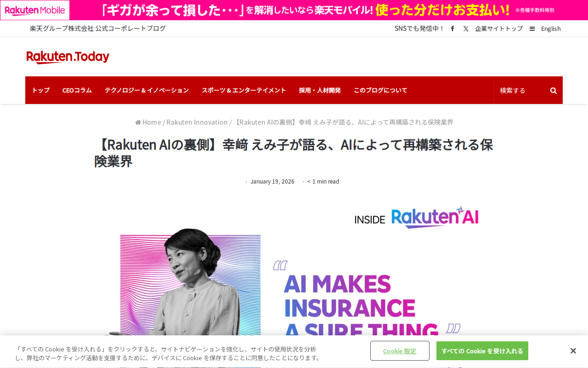Go to 採用・人材開発 section
Viewport: 588px width, 368px height.
(x=320, y=90)
